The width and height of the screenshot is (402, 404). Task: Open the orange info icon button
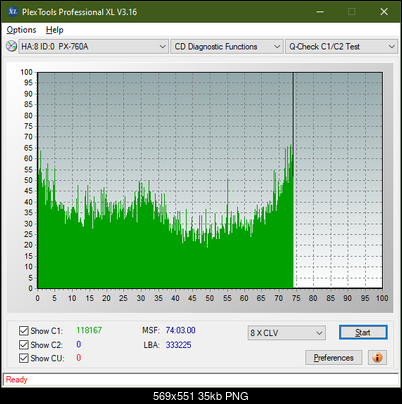point(377,358)
